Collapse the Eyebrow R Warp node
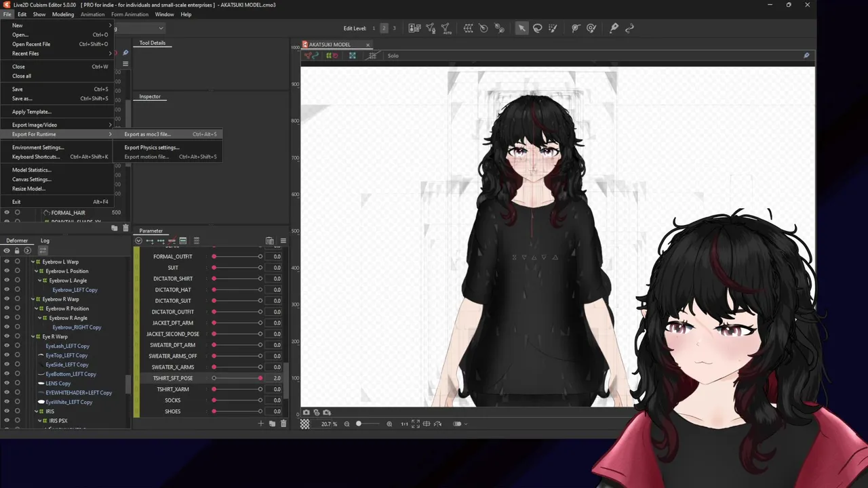868x488 pixels. 33,299
